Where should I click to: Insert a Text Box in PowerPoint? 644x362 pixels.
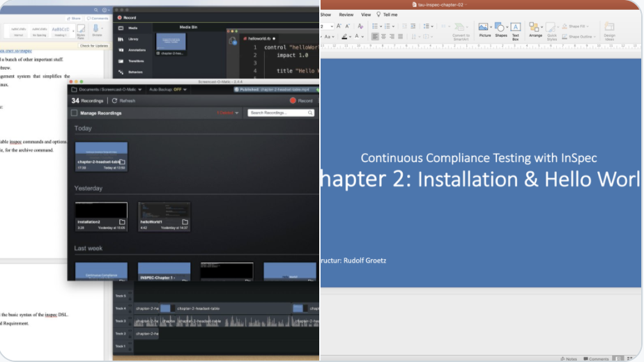(516, 31)
